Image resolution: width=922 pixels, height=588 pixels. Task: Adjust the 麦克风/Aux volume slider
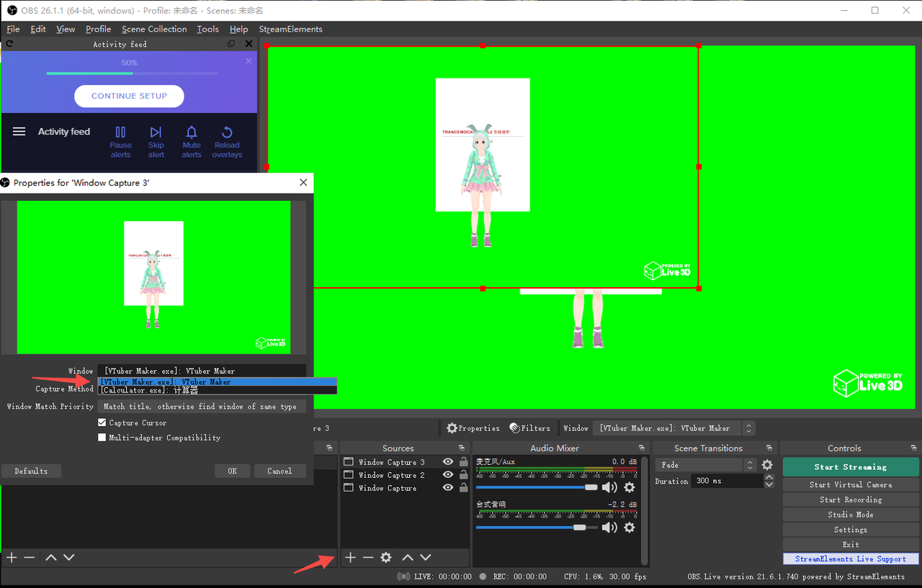click(591, 488)
